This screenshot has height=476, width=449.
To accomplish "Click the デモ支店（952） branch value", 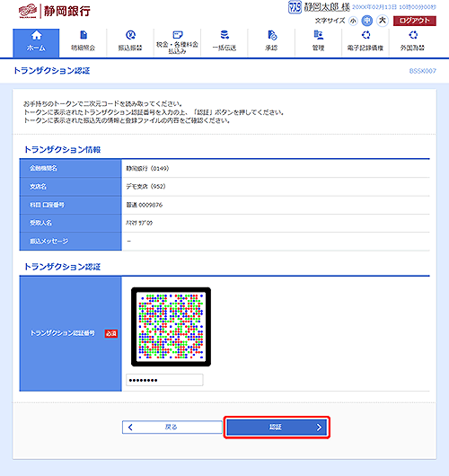I will click(145, 187).
